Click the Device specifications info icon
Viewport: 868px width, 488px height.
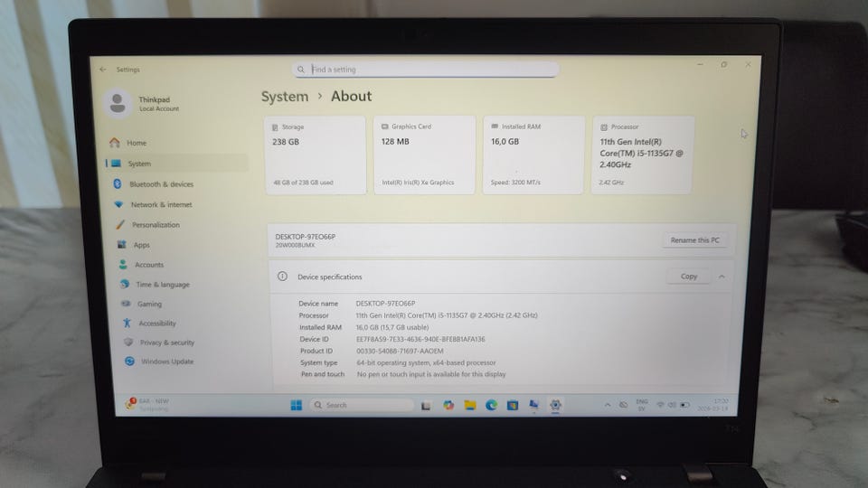click(282, 277)
